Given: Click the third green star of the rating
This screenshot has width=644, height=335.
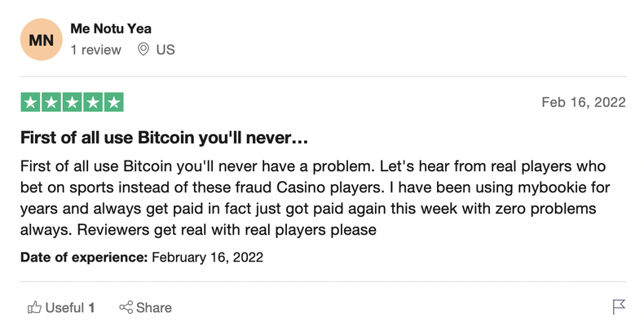Looking at the screenshot, I should point(72,103).
